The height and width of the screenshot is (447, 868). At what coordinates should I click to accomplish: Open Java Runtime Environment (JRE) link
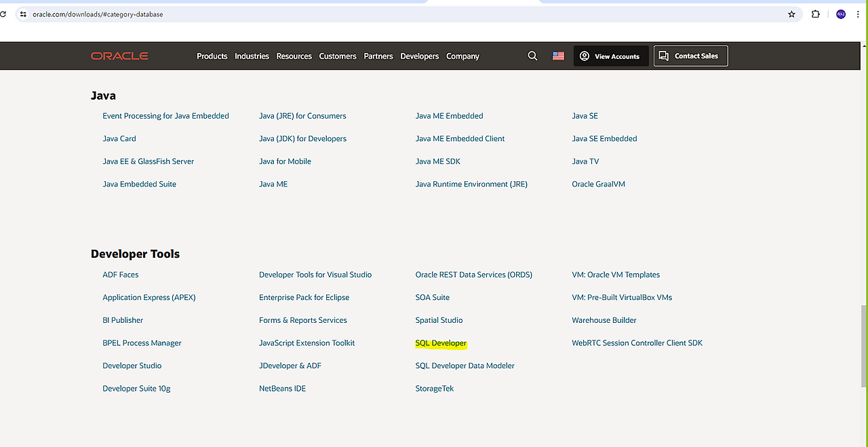[471, 184]
